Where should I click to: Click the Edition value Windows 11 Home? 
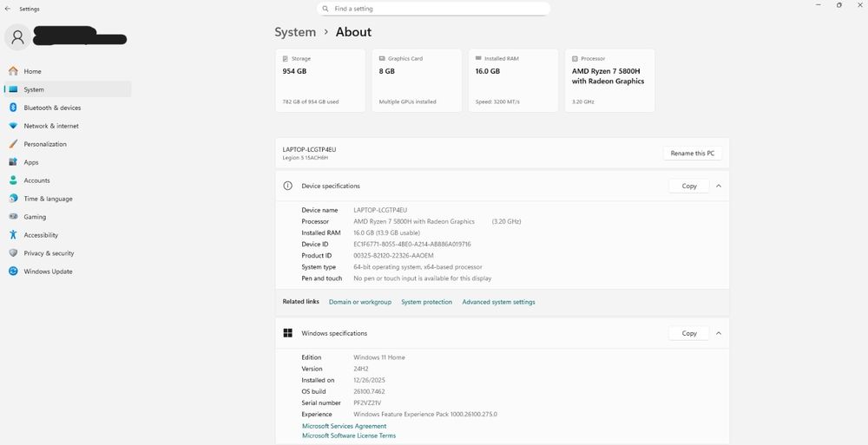(379, 357)
